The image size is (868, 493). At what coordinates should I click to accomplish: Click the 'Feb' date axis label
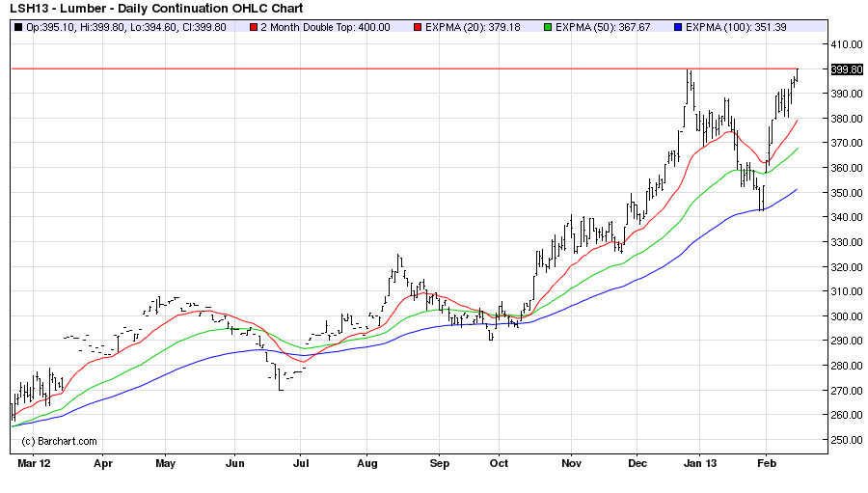tap(766, 464)
